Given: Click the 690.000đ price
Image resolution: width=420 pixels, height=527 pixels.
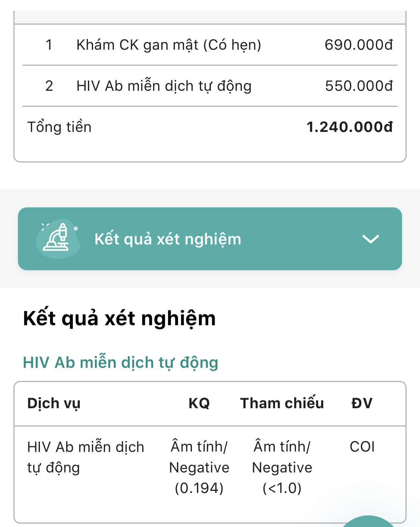Looking at the screenshot, I should 358,45.
